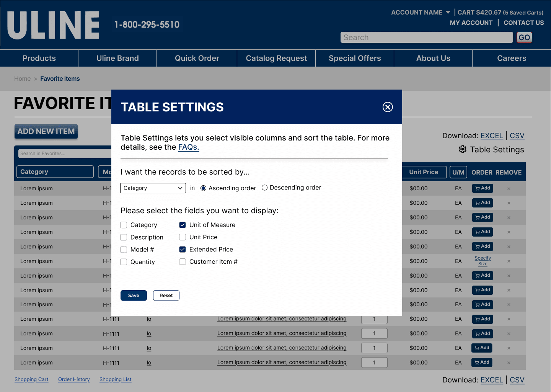Open the Products menu

point(39,58)
